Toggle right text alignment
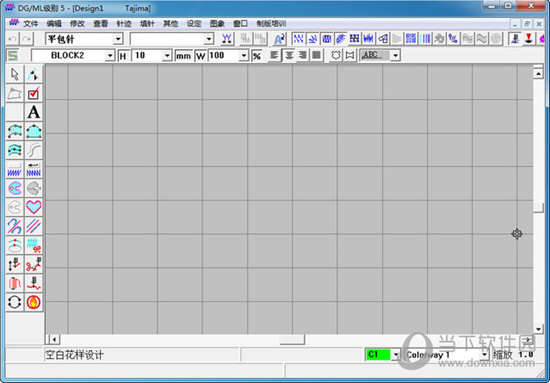 click(x=303, y=55)
